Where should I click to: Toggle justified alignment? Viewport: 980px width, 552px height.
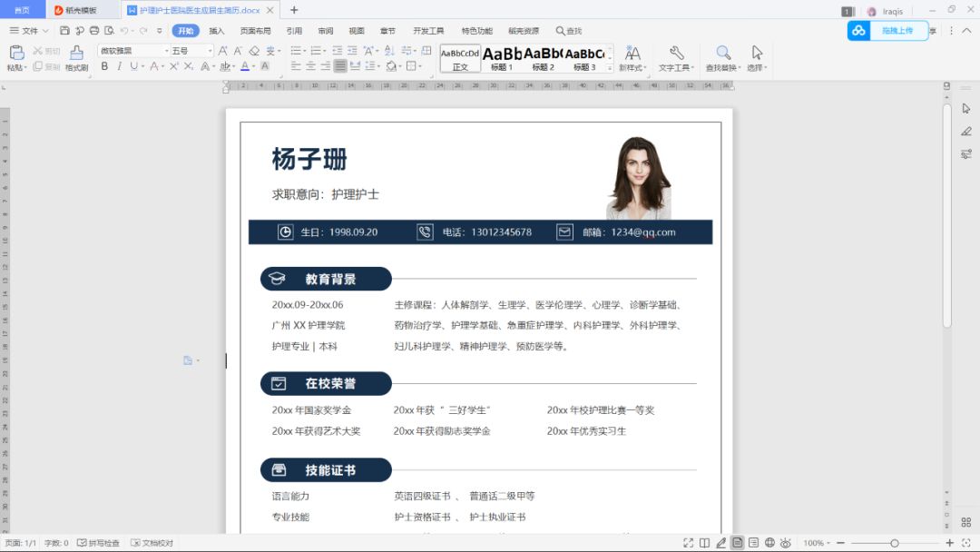340,66
